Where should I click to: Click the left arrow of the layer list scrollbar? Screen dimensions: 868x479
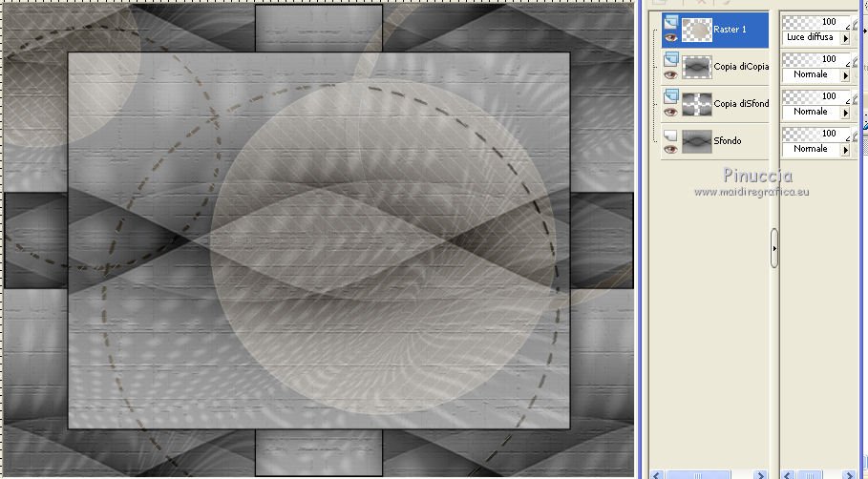pyautogui.click(x=657, y=475)
